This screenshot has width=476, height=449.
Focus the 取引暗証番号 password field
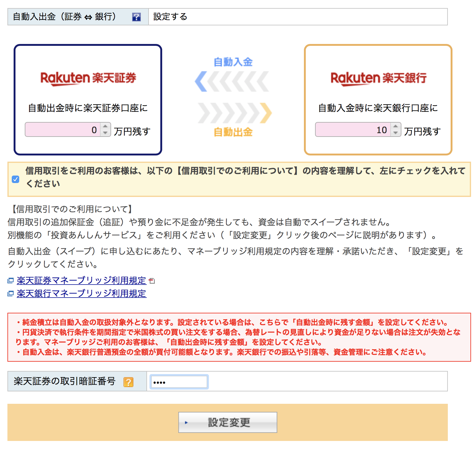(179, 382)
